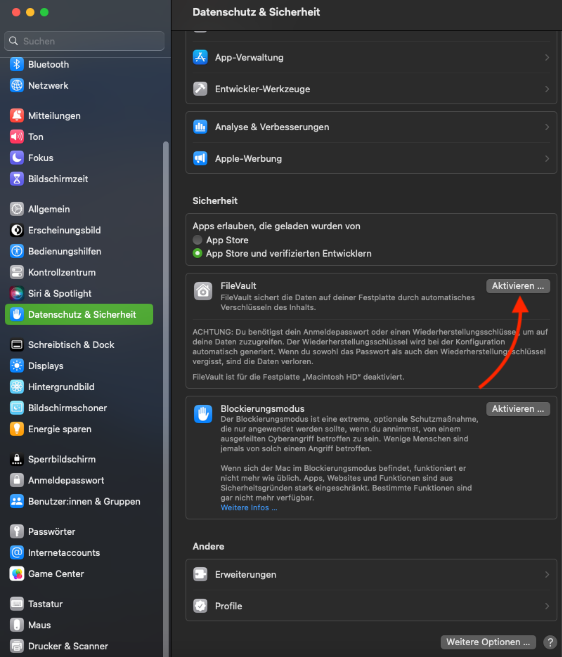This screenshot has height=657, width=562.
Task: Click the search magnifier icon
Action: point(13,41)
